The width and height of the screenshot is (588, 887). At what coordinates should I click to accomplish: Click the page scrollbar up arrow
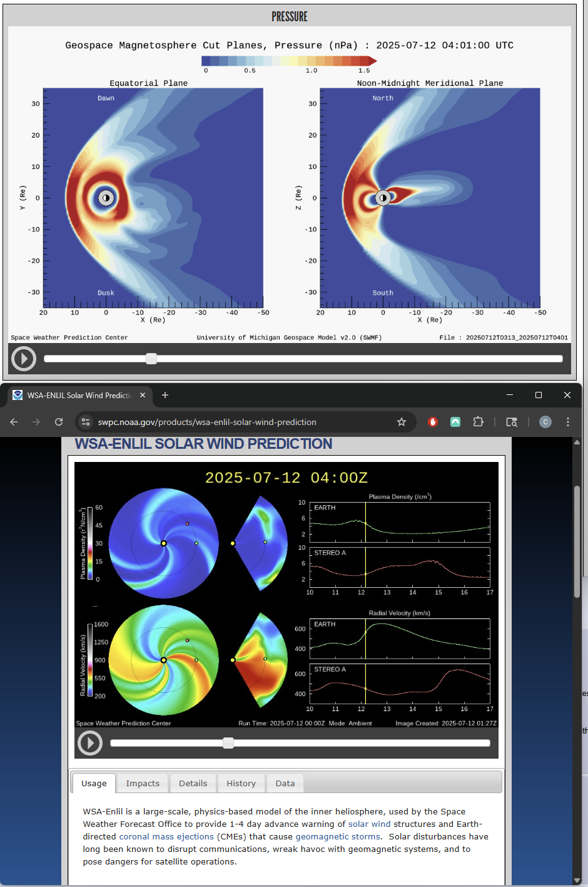coord(577,442)
